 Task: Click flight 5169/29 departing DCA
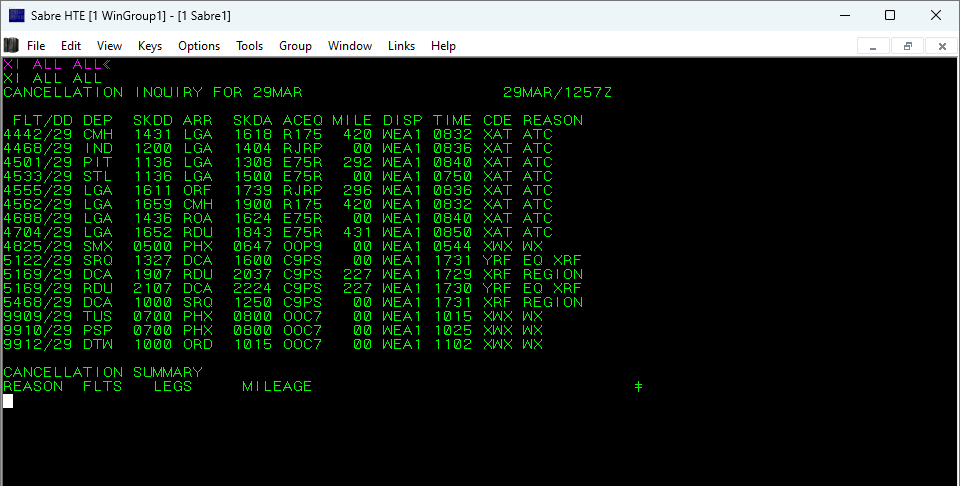tap(293, 274)
